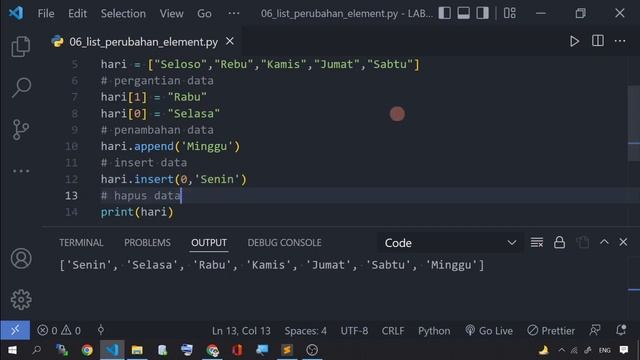Click the output list text in panel
Screen dimensions: 640x360
point(272,265)
